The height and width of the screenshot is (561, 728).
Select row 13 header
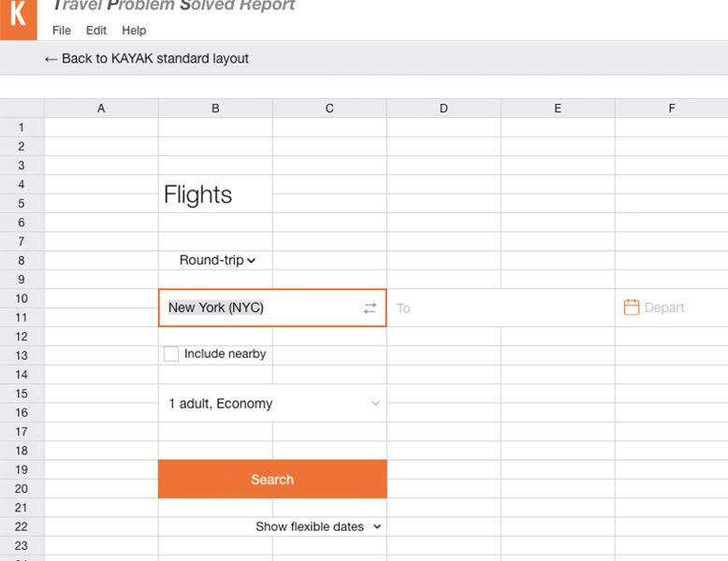pos(22,355)
